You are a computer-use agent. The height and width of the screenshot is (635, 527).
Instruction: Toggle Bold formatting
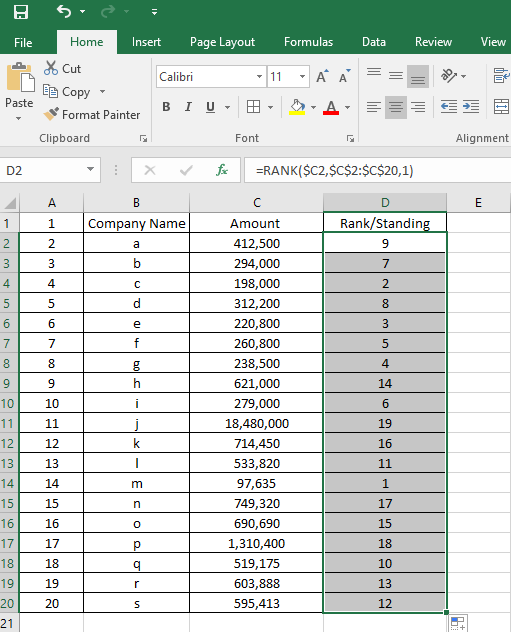point(166,107)
